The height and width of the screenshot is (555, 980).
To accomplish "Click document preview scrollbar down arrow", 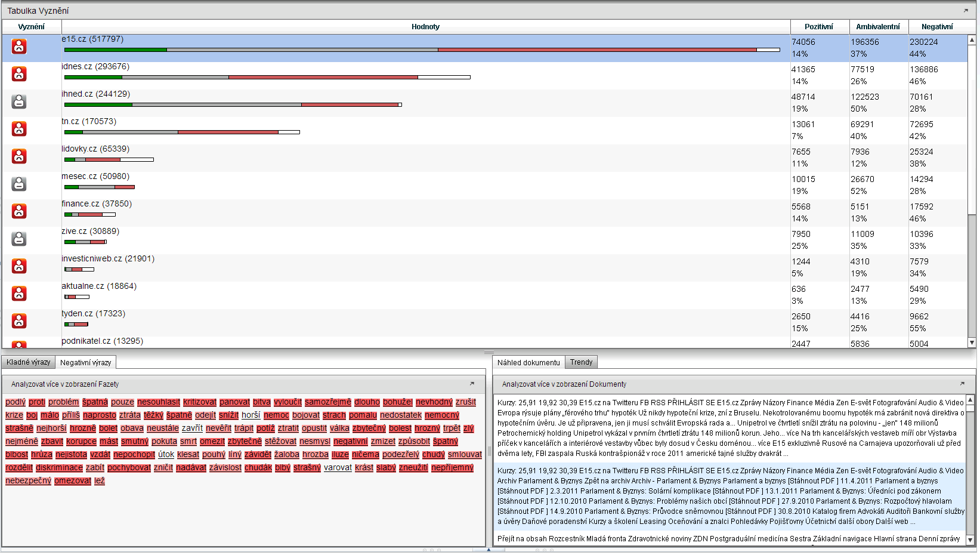I will pyautogui.click(x=970, y=539).
